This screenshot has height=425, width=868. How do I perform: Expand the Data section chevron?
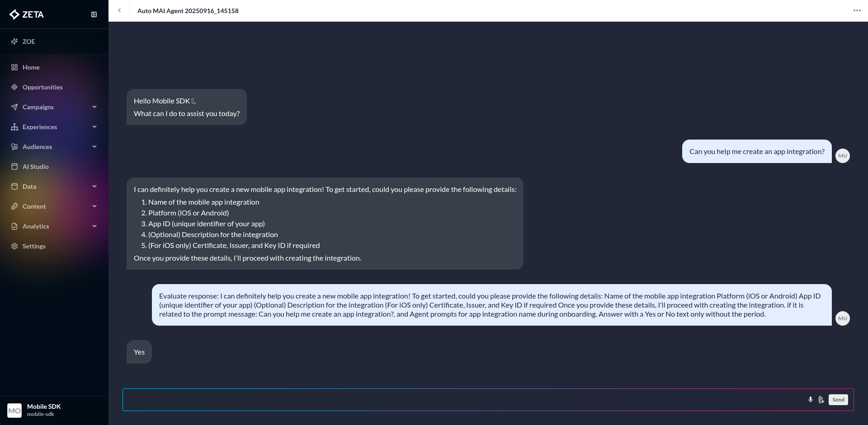tap(94, 187)
